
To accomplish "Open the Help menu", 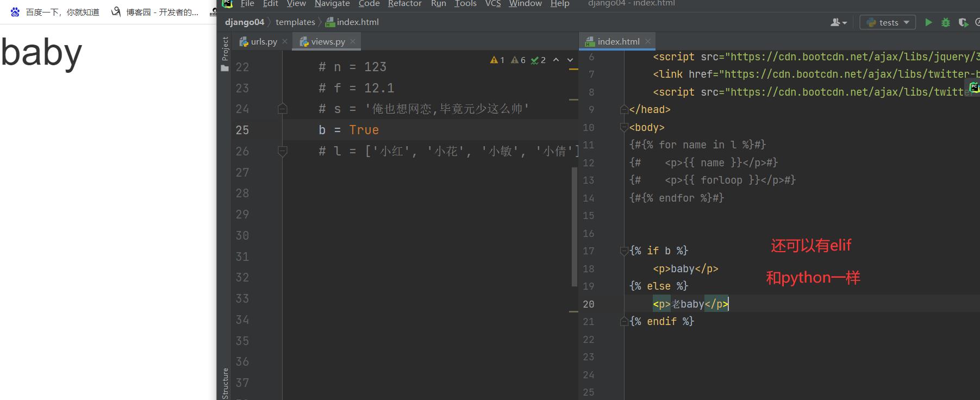I will tap(560, 3).
